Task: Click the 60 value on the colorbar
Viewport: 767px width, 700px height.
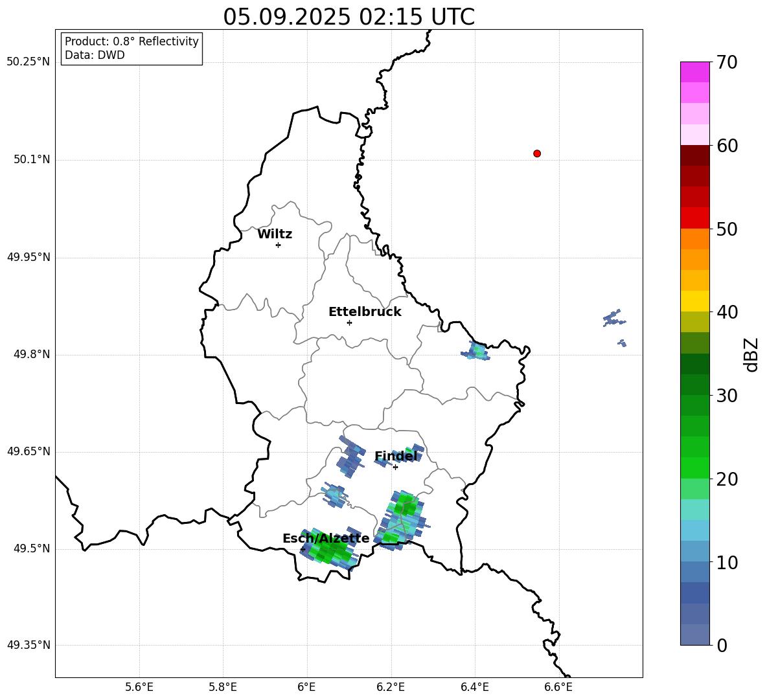Action: click(727, 146)
